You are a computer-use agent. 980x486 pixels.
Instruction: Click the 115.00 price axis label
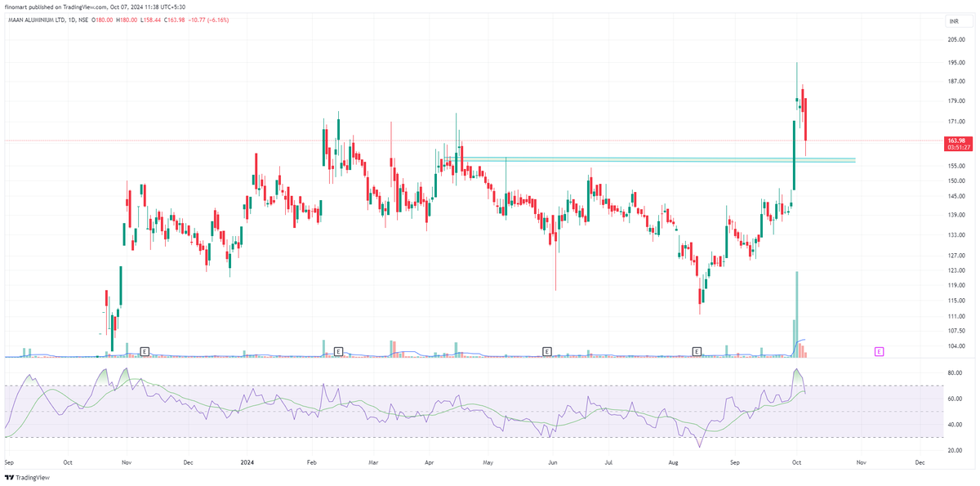(957, 301)
